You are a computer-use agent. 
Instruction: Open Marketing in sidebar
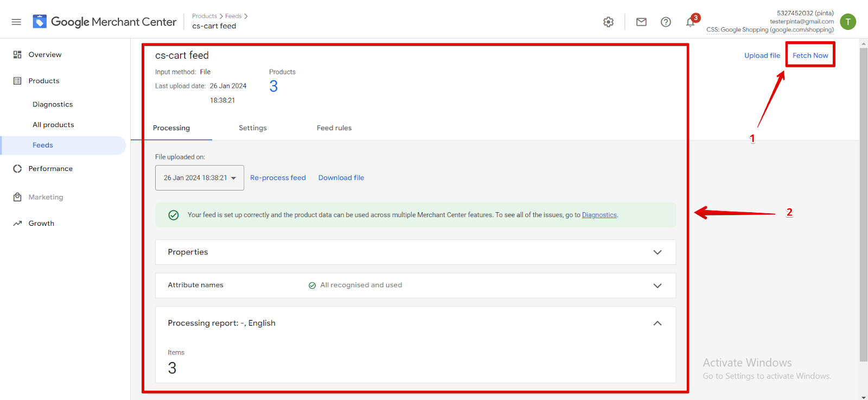click(46, 197)
